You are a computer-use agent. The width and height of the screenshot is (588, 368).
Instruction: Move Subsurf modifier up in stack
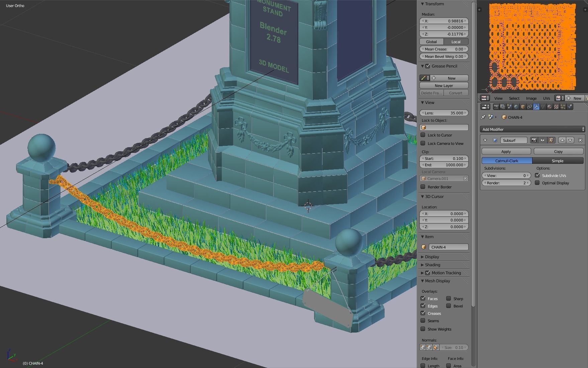point(562,140)
